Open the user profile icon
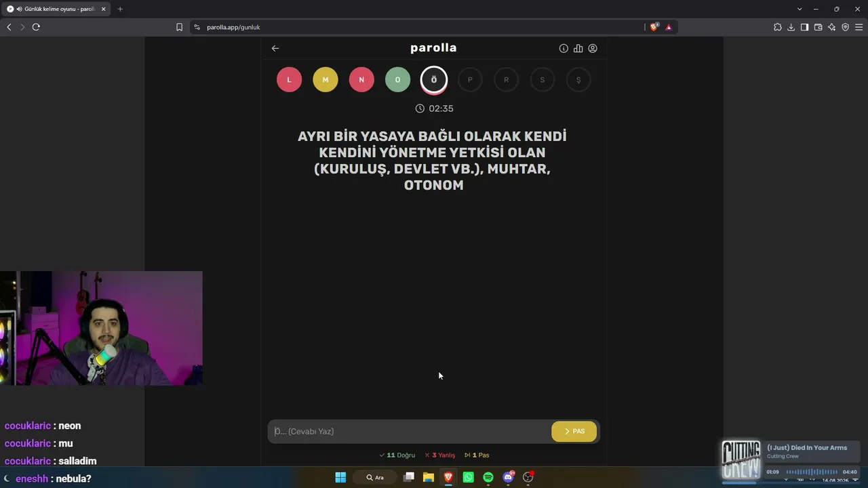The height and width of the screenshot is (488, 868). click(x=593, y=48)
